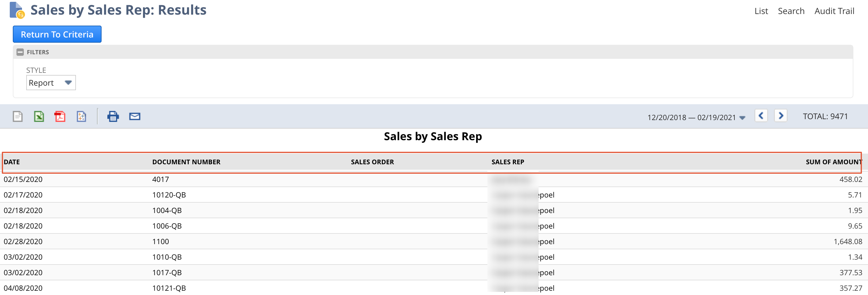The image size is (868, 295).
Task: Click the fourth export icon with plus grid
Action: [x=81, y=116]
